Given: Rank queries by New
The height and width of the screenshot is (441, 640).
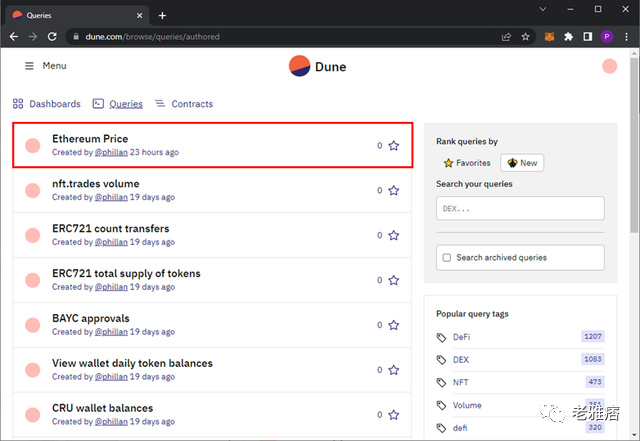Looking at the screenshot, I should click(x=522, y=163).
